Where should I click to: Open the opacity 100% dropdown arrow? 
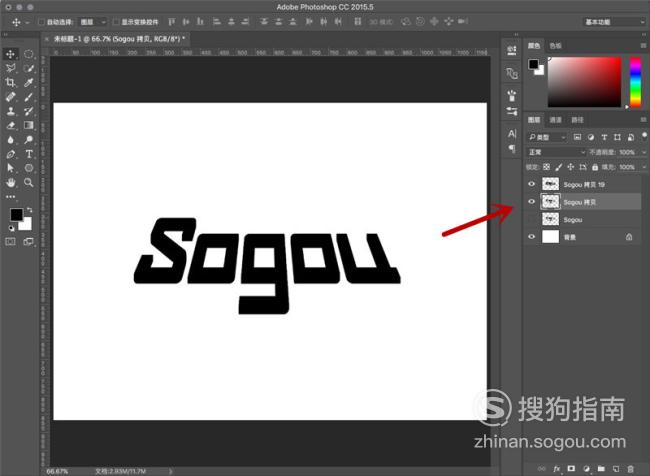(643, 152)
